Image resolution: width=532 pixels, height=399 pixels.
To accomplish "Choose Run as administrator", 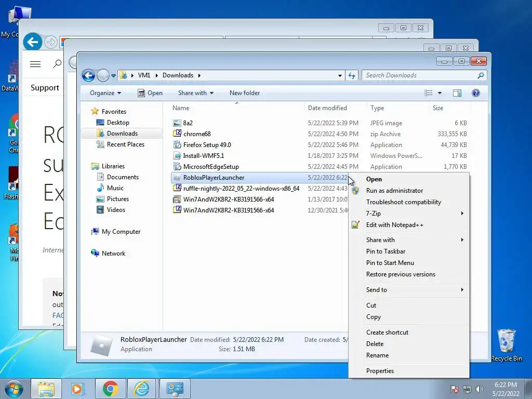I will click(x=409, y=191).
